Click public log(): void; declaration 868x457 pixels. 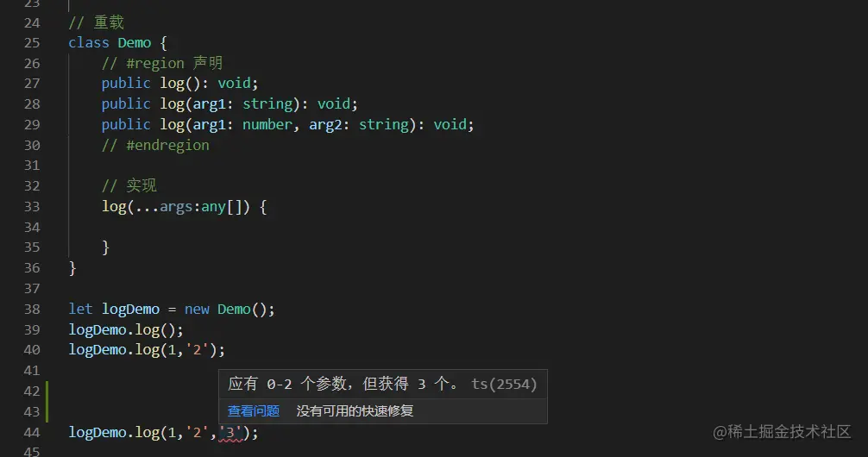(180, 84)
